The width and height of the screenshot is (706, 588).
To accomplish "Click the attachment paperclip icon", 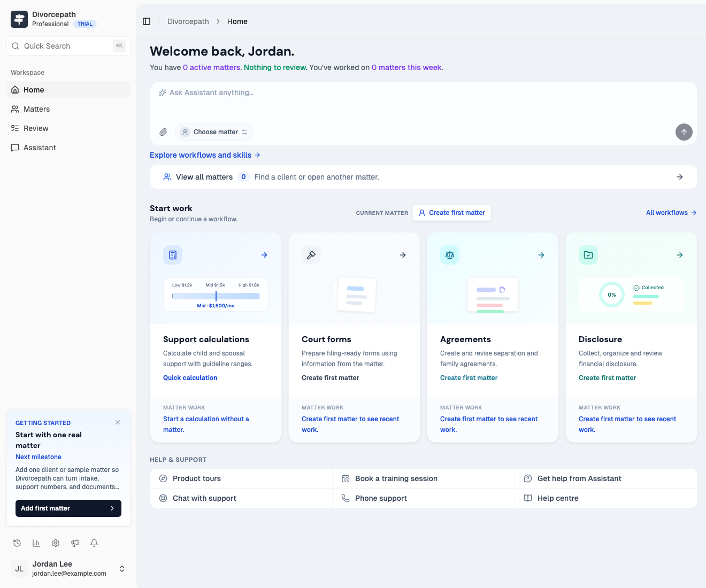I will (x=163, y=132).
